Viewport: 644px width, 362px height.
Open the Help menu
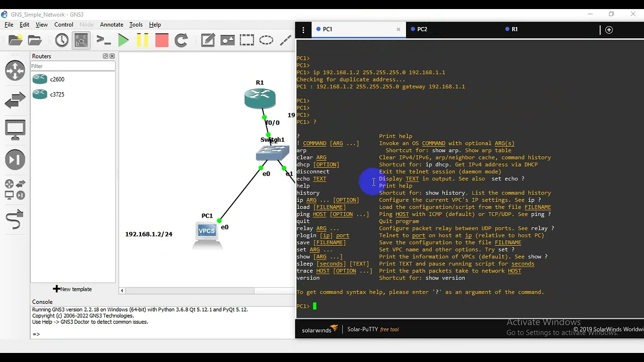[155, 25]
